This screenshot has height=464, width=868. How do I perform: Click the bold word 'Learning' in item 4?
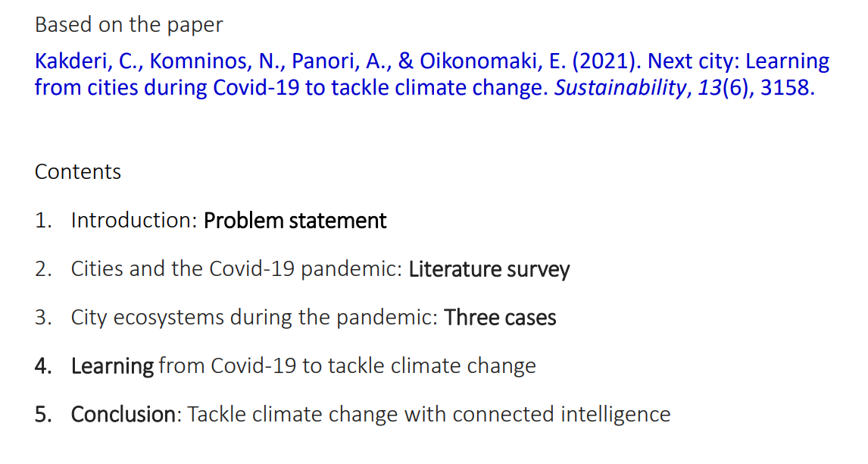112,366
